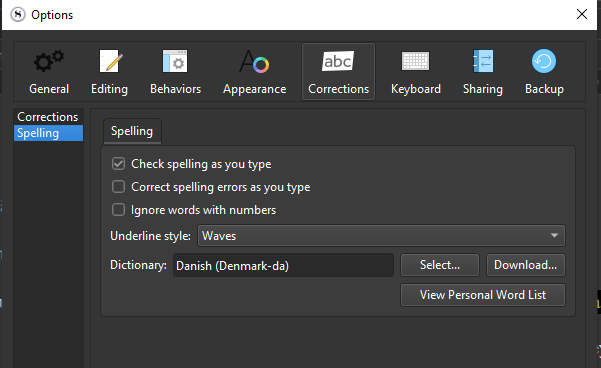Select Corrections in the left list
The image size is (601, 368).
tap(48, 117)
